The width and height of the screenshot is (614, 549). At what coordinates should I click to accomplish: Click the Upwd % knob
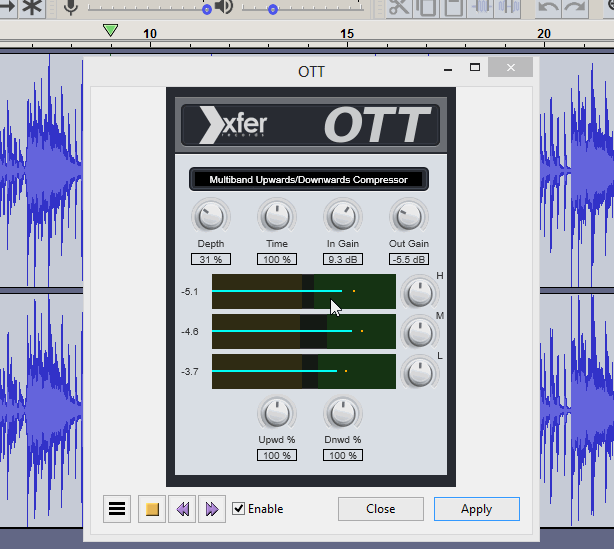coord(277,413)
